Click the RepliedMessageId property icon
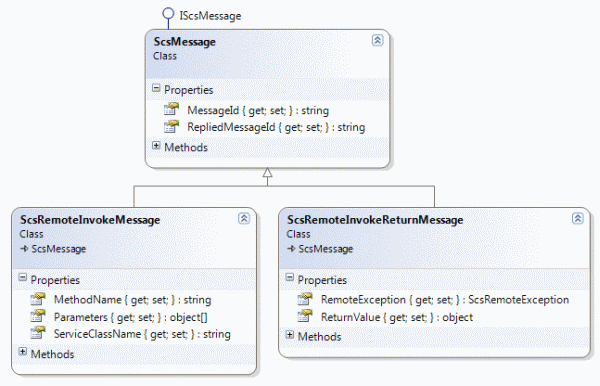600x386 pixels. point(171,126)
